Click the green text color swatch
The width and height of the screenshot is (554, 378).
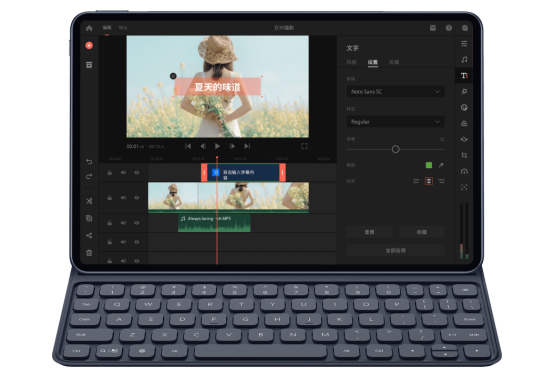point(429,165)
